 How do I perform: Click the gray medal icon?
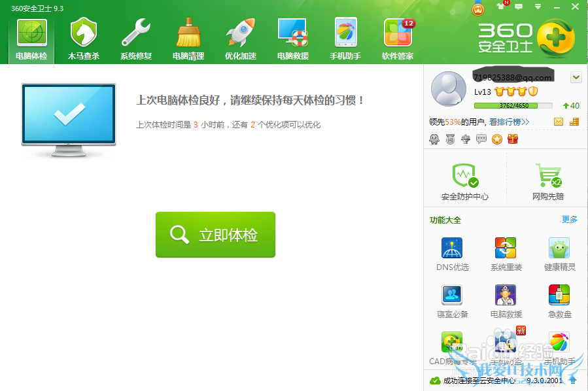[451, 139]
